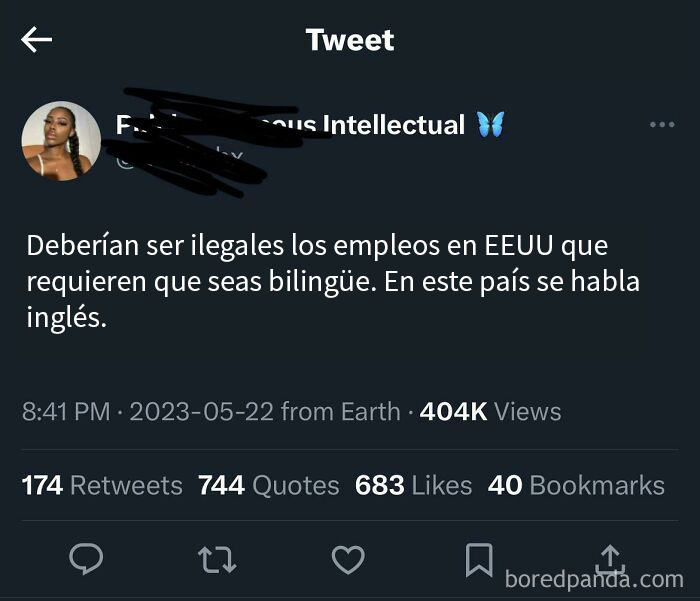Open the profile via the 'Intellectual' display name
The image size is (700, 601).
[x=393, y=125]
